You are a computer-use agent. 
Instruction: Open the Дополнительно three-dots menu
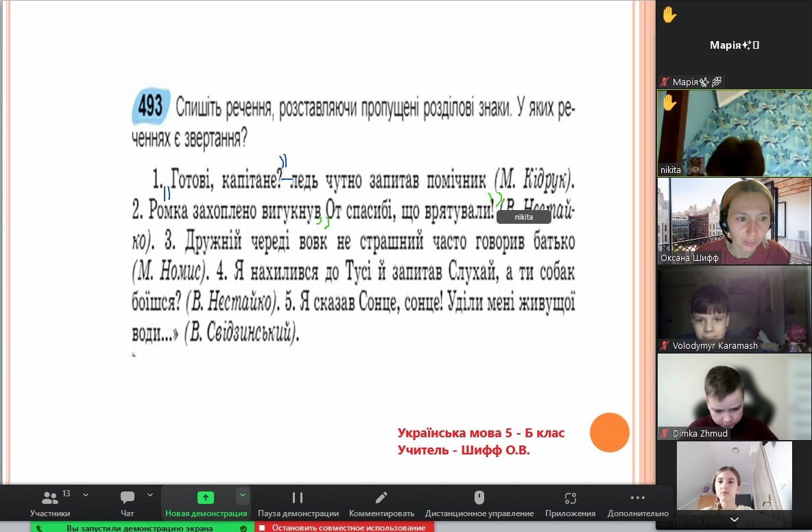pos(637,499)
